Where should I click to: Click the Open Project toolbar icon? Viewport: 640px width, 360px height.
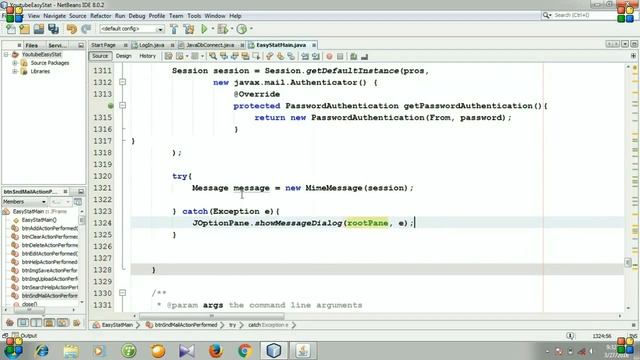point(39,29)
